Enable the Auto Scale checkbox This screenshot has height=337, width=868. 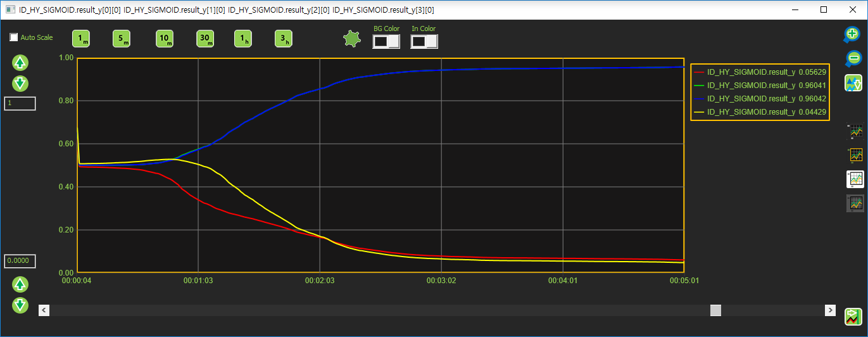click(x=14, y=37)
